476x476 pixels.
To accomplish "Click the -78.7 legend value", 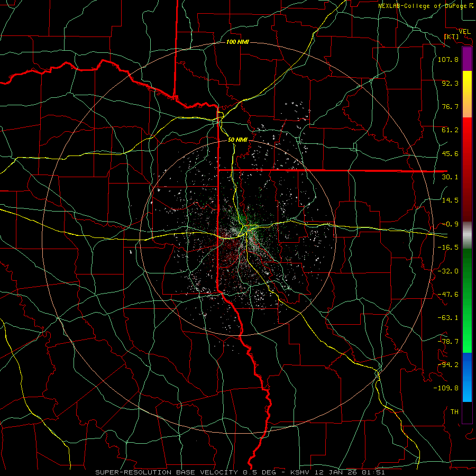I will click(448, 342).
